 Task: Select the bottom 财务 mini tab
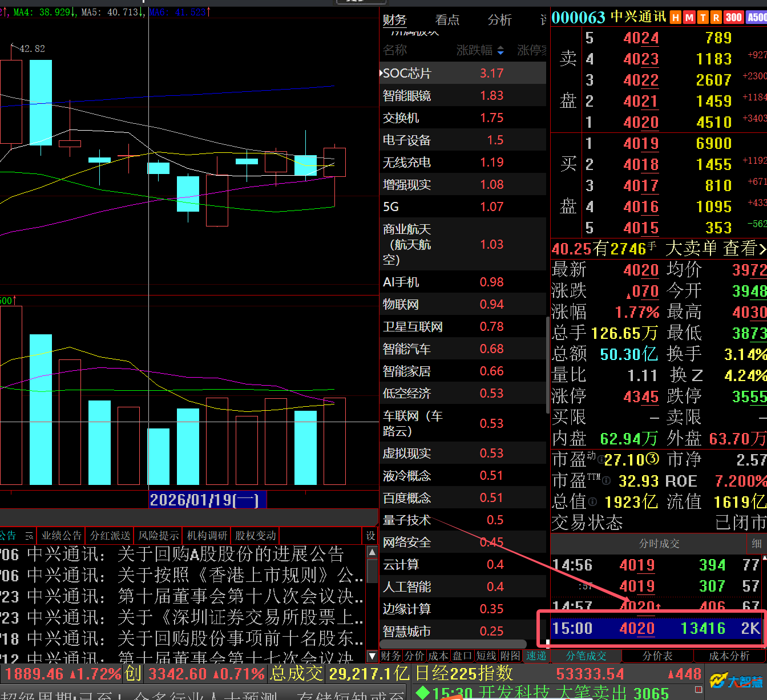point(391,656)
